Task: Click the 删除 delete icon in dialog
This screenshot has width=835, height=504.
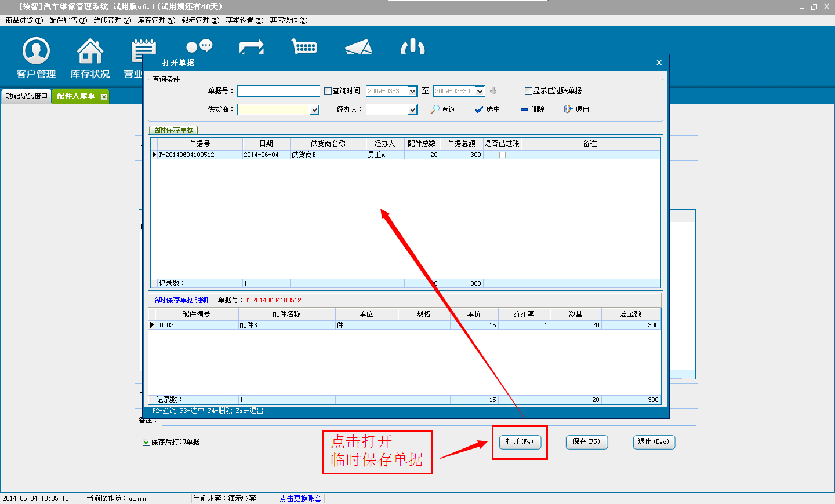Action: pyautogui.click(x=524, y=109)
